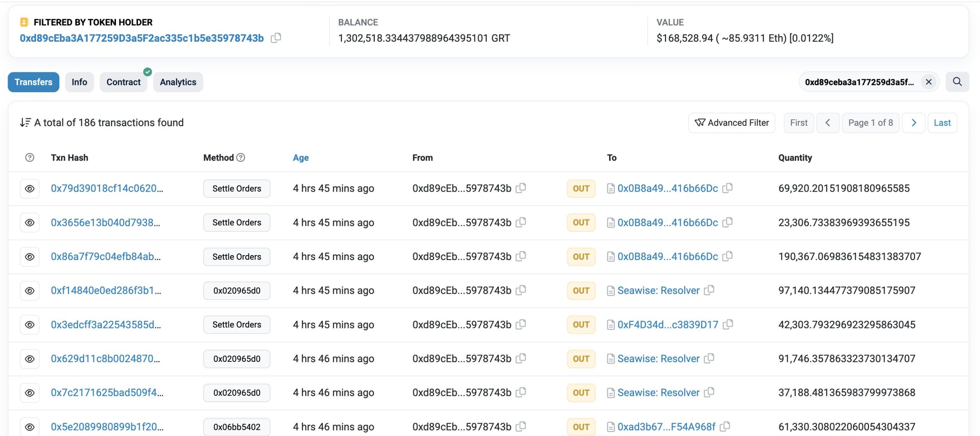This screenshot has height=436, width=980.
Task: Copy the first Seawise: Resolver address
Action: click(709, 290)
